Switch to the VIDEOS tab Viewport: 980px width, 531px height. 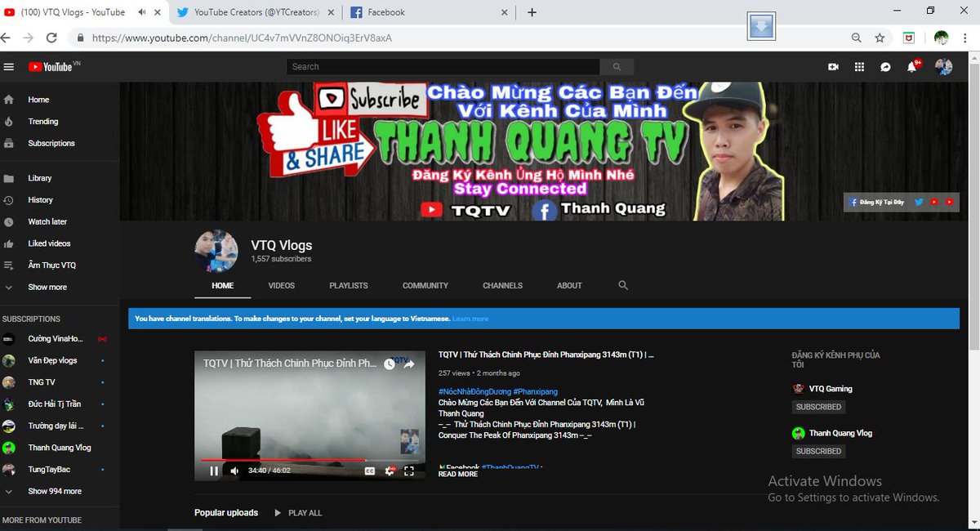tap(282, 285)
